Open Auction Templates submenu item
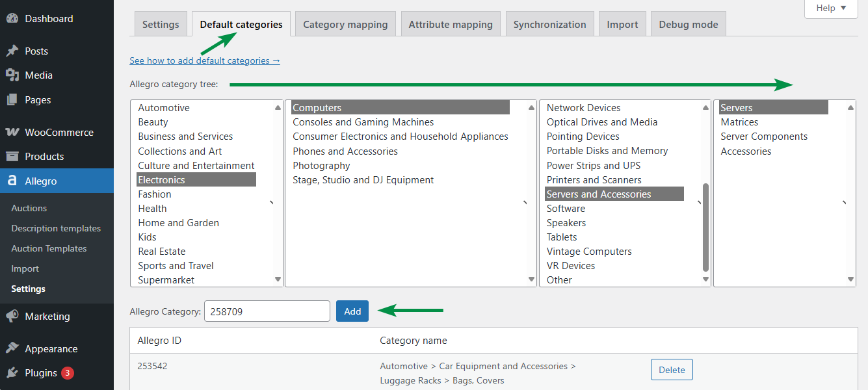The image size is (868, 390). tap(49, 248)
